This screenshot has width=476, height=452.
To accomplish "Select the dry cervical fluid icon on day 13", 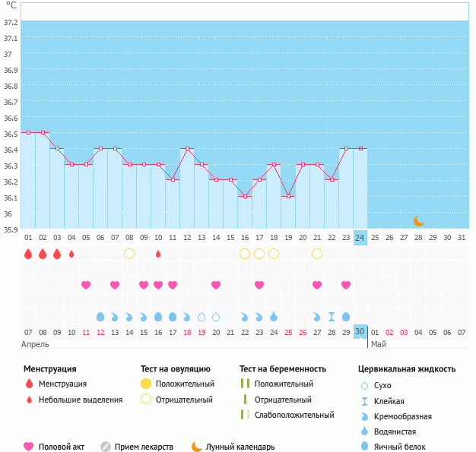I will click(202, 316).
